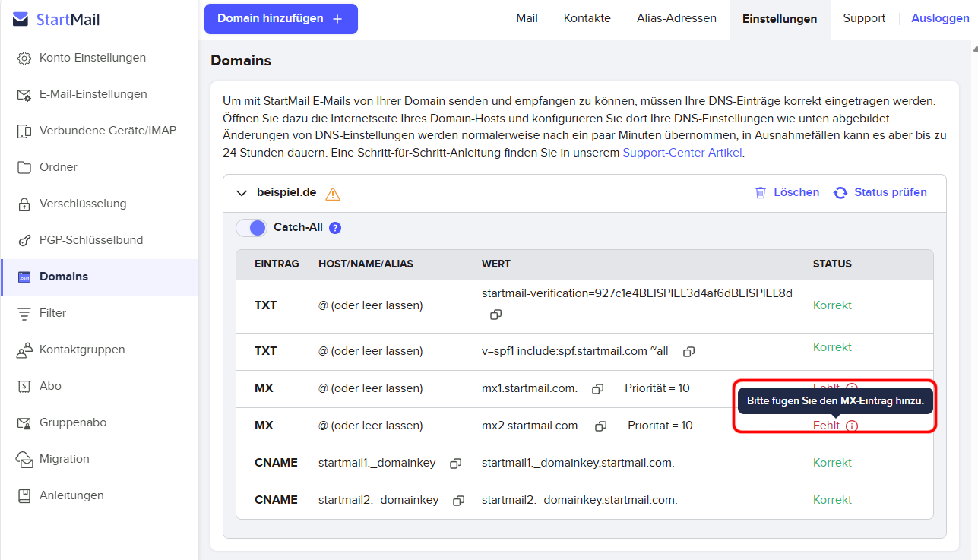Open the Mail tab
Image resolution: width=978 pixels, height=560 pixels.
527,18
